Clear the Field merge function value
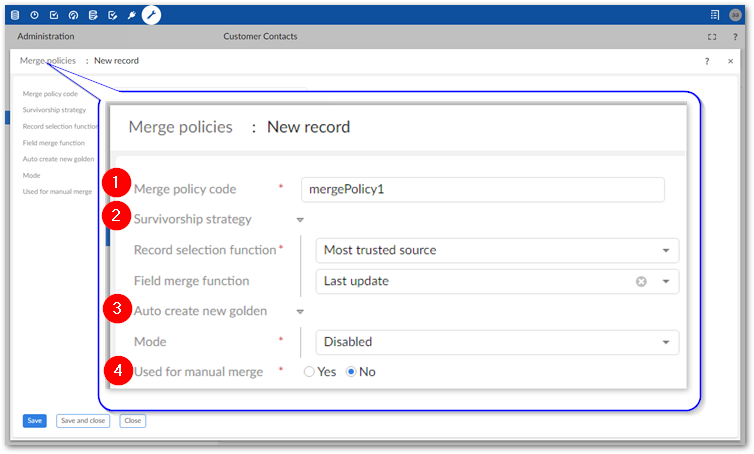The width and height of the screenshot is (754, 454). coord(641,281)
